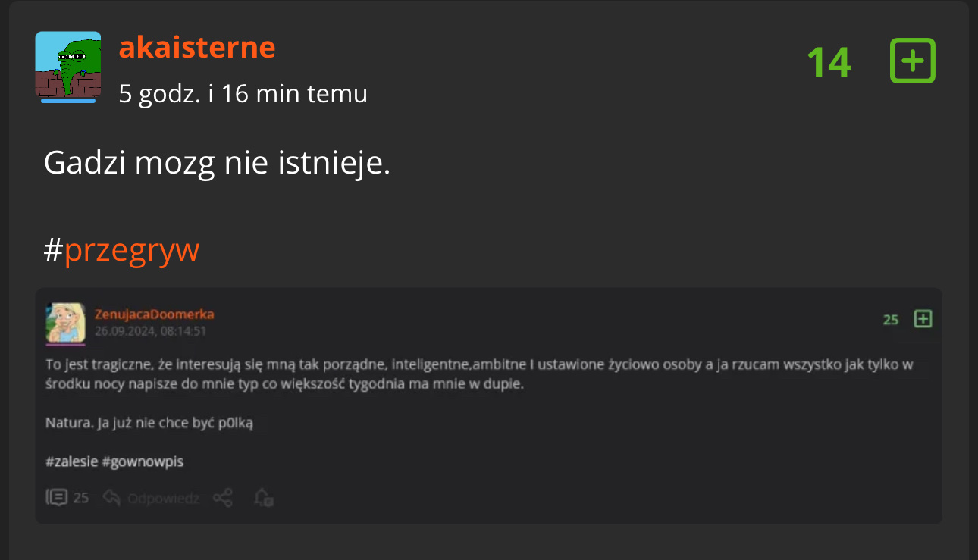Click the "5 godz. i 16 min temu" timestamp
Screen dimensions: 978x560
tap(243, 94)
